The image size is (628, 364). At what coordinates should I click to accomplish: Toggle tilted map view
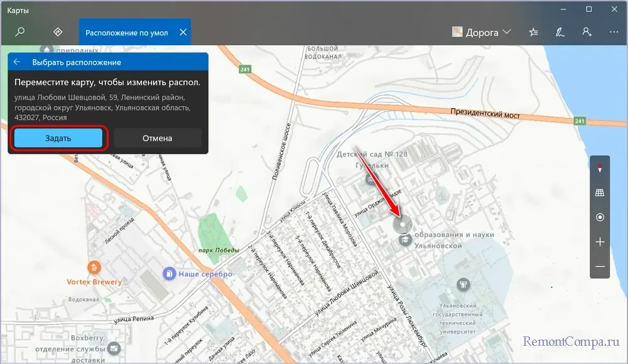[x=600, y=193]
